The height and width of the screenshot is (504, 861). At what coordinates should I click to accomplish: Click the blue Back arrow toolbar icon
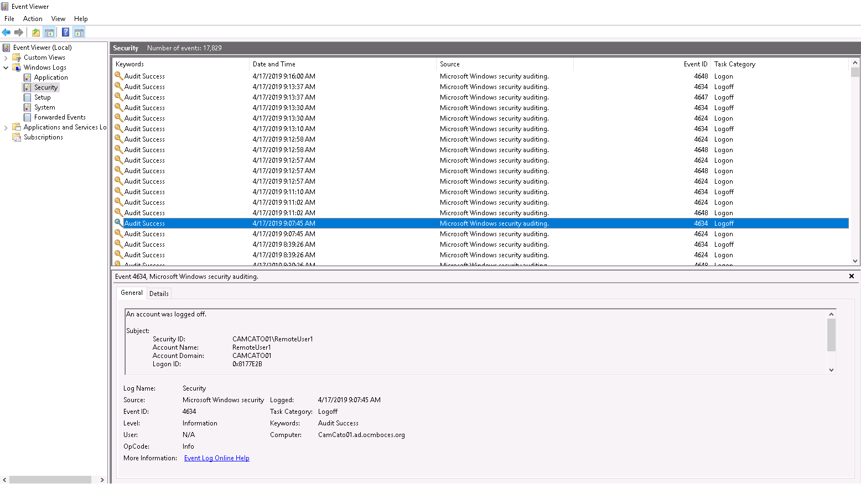(x=6, y=32)
